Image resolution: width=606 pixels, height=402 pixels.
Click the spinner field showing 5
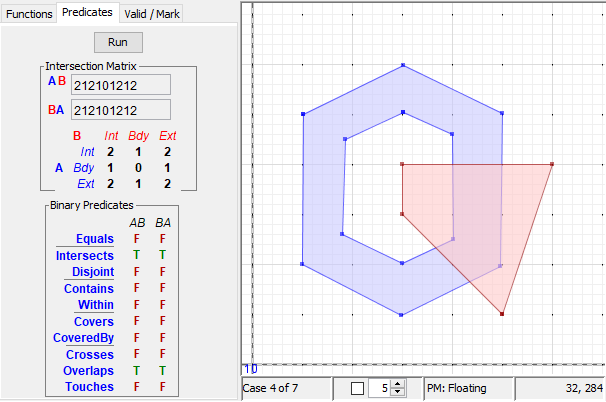(x=380, y=388)
